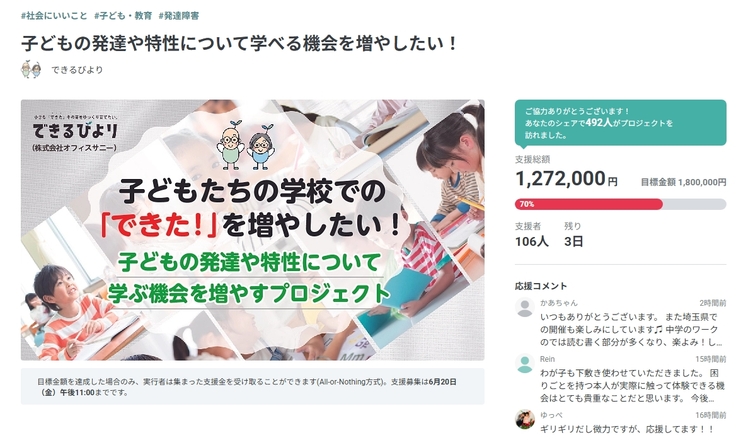Open the ゆっぺ username link

[551, 415]
